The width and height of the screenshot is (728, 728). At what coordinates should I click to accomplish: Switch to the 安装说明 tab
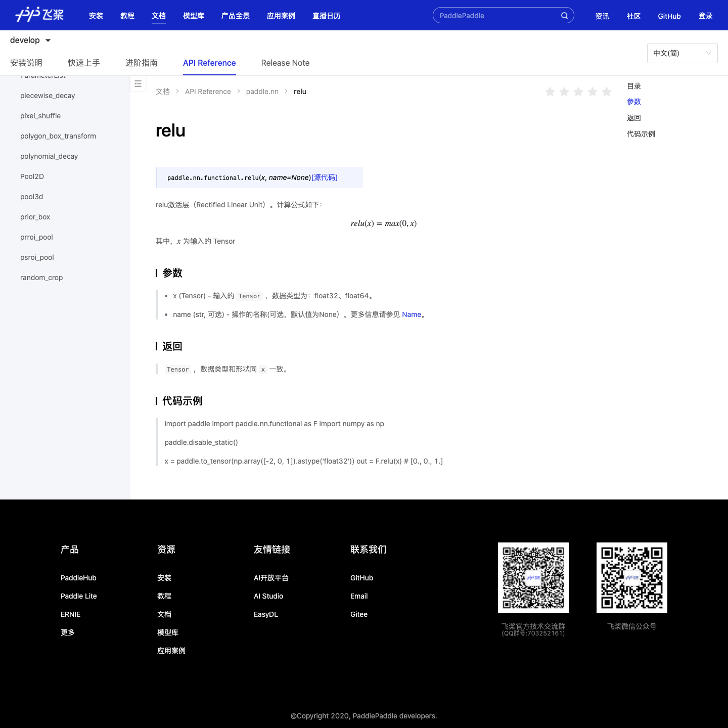[x=26, y=63]
